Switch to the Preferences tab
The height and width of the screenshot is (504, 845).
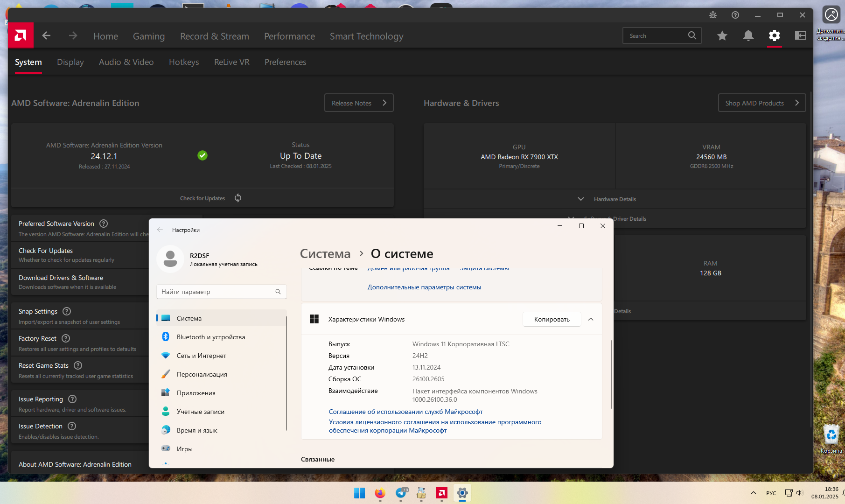[x=286, y=62]
